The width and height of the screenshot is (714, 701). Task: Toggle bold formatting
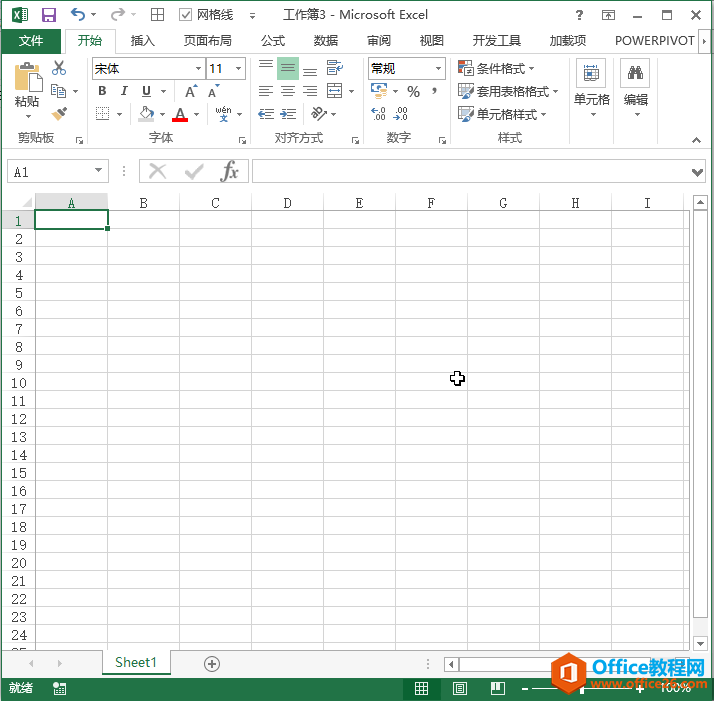pos(102,91)
